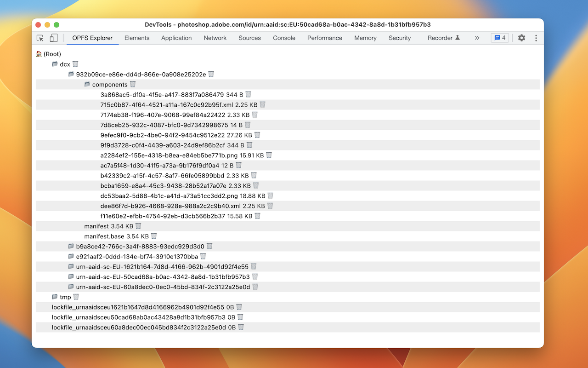Viewport: 588px width, 368px height.
Task: Switch to the Application tab
Action: 176,38
